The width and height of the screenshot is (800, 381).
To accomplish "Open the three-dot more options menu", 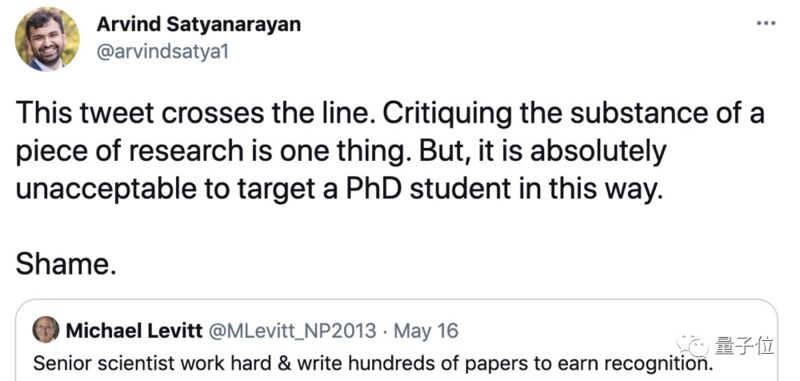I will [x=766, y=24].
